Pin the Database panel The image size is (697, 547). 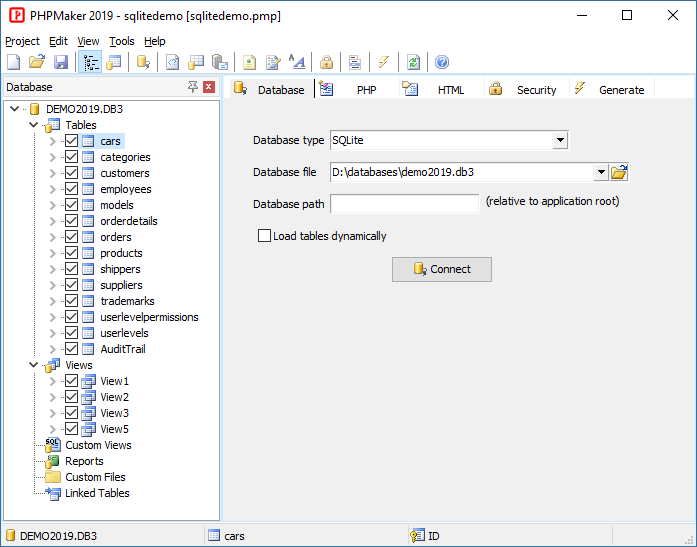point(193,87)
